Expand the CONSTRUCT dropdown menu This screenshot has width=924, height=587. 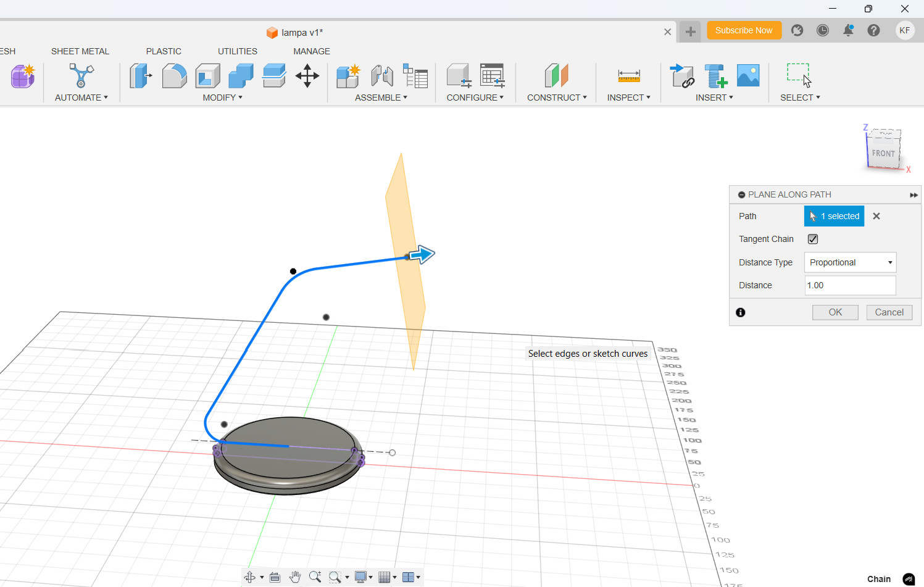point(557,98)
